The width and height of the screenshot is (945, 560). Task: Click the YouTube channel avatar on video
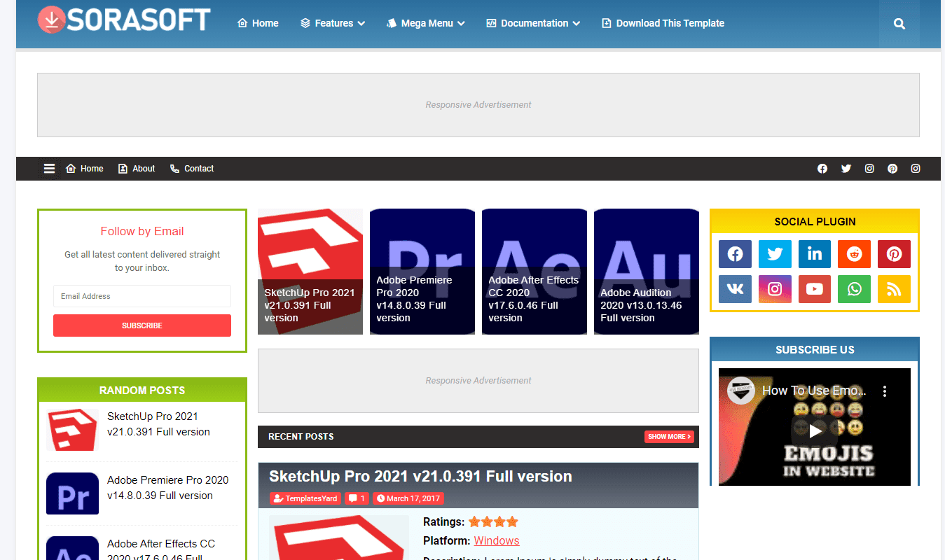point(740,391)
